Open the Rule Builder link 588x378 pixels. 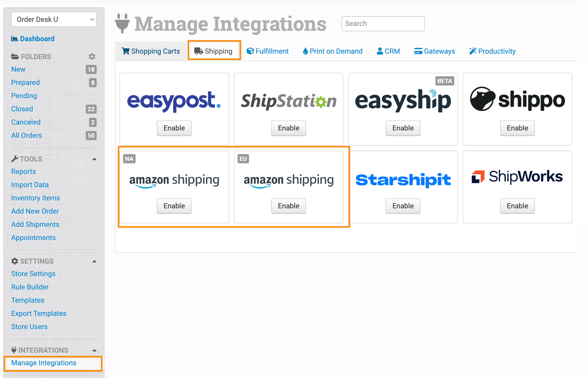(x=30, y=287)
